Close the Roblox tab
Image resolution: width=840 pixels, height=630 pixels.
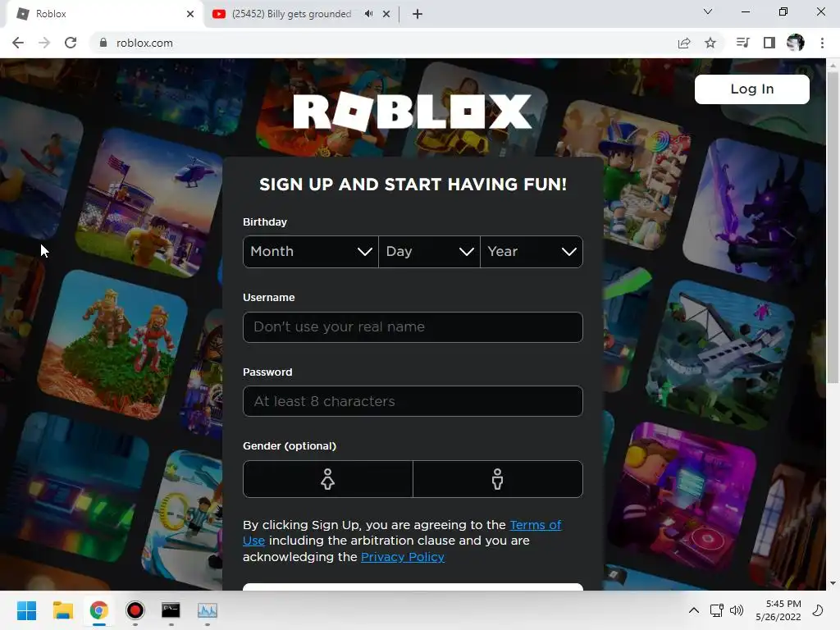[x=190, y=14]
